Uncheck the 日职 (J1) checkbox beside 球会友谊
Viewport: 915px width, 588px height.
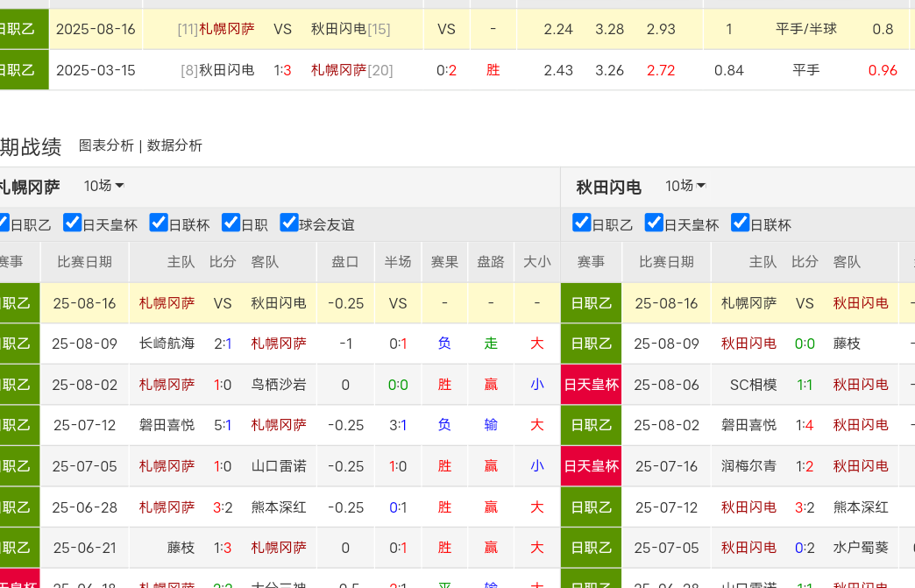coord(231,223)
